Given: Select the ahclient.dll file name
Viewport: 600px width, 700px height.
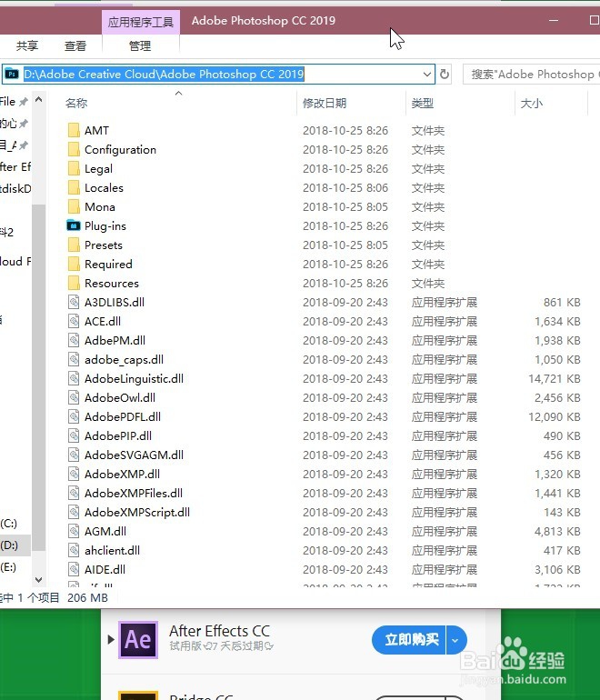Looking at the screenshot, I should pyautogui.click(x=112, y=550).
